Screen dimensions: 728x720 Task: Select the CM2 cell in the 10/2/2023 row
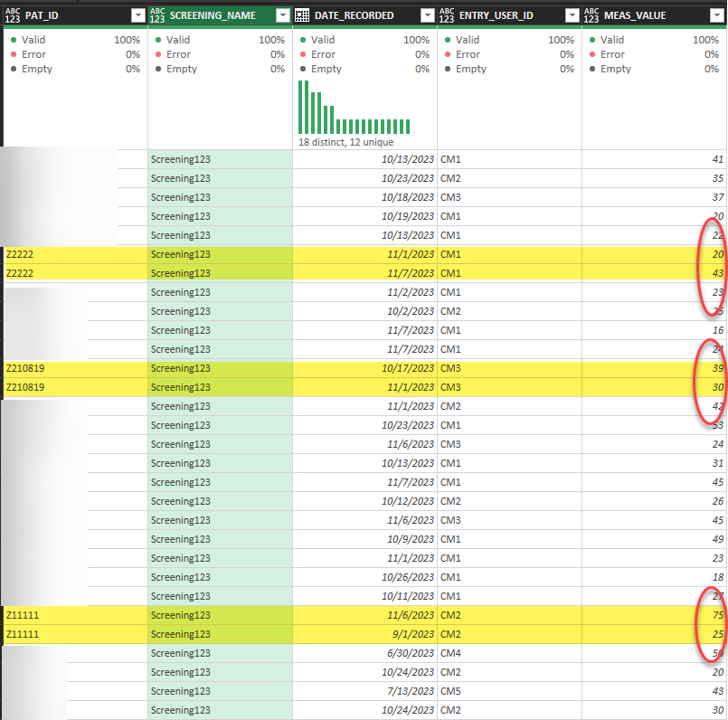(x=510, y=311)
